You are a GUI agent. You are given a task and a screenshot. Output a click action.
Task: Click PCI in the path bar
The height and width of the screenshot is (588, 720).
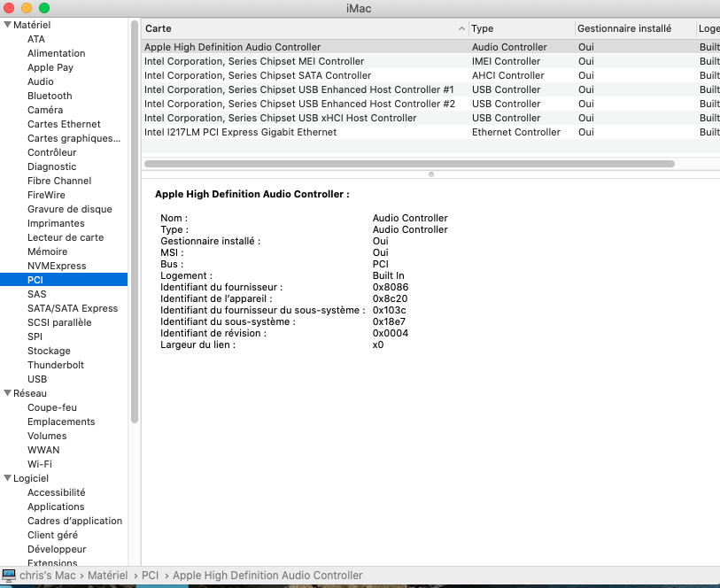(x=150, y=575)
